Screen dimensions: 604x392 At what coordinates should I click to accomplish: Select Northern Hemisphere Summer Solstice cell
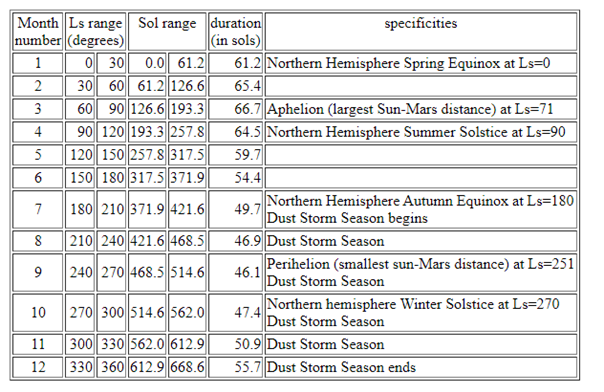pyautogui.click(x=421, y=132)
